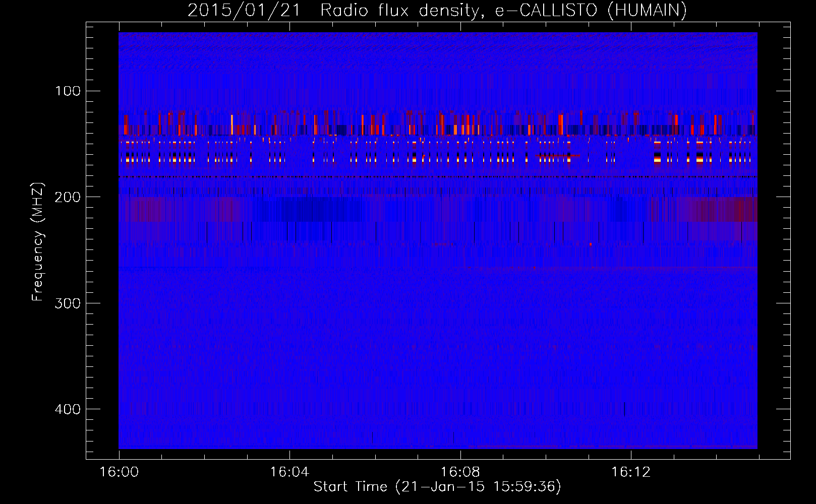
Task: Click the 100 frequency tick label
Action: click(68, 91)
